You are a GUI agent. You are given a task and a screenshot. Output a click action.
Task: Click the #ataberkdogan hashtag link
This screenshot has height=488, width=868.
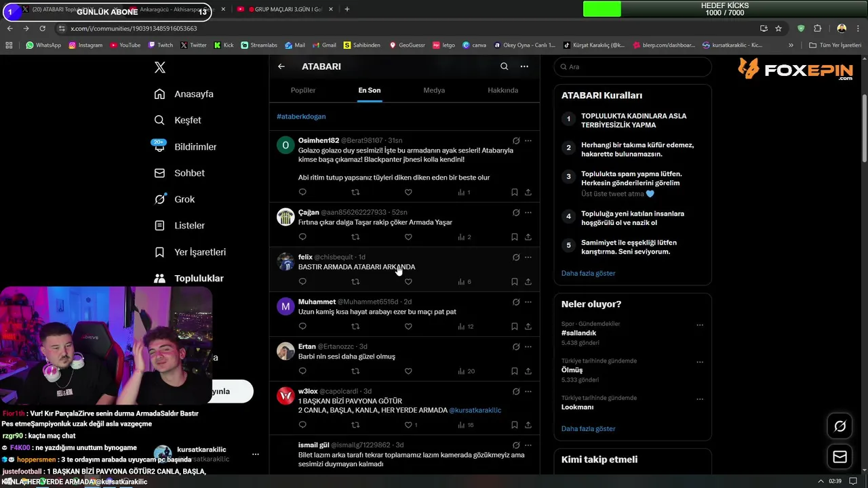pos(301,117)
